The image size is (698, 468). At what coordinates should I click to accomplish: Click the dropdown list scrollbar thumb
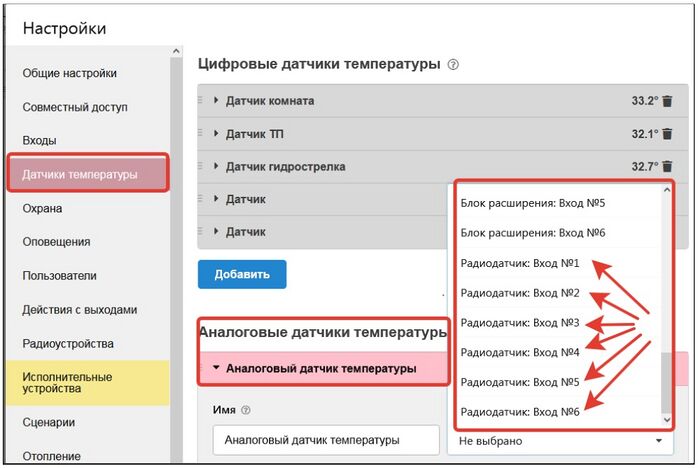coord(666,383)
